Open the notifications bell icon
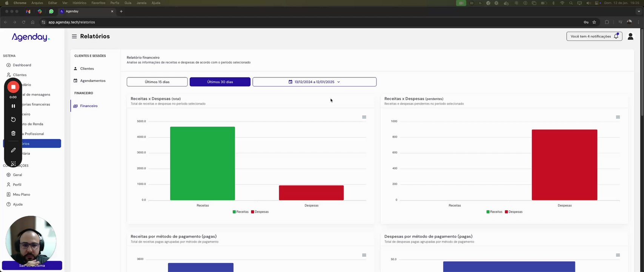This screenshot has height=272, width=644. coord(616,36)
